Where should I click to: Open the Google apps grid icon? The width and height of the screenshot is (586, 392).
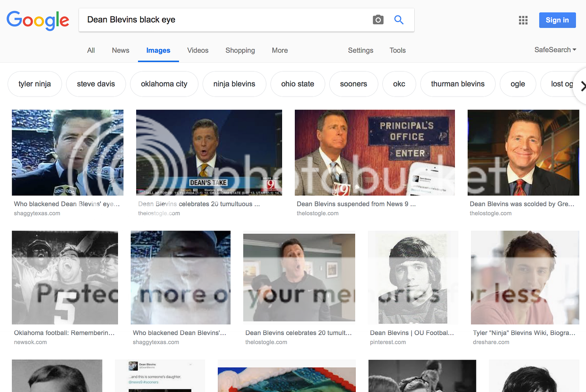tap(523, 20)
